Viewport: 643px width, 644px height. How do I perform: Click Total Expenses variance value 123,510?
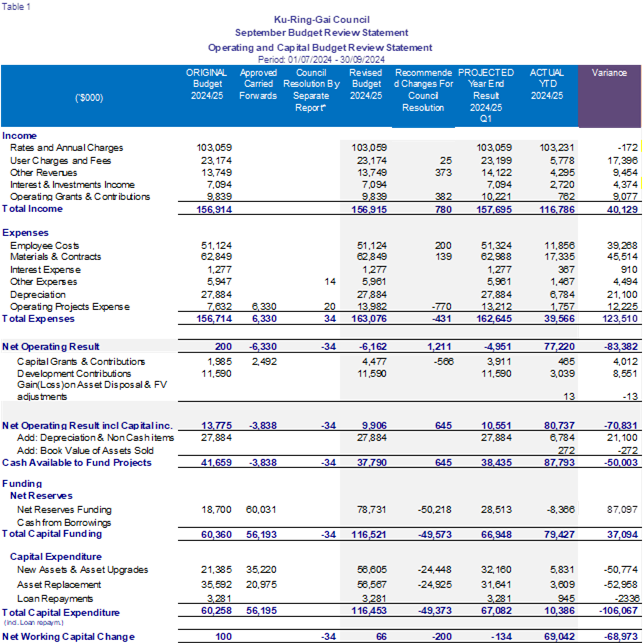[x=620, y=319]
